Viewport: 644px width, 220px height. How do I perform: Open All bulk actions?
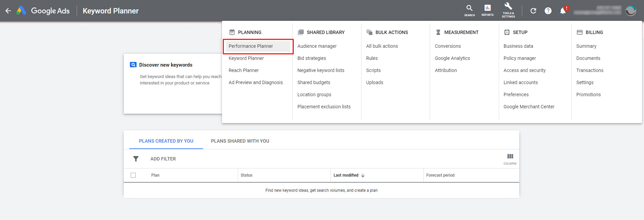382,46
